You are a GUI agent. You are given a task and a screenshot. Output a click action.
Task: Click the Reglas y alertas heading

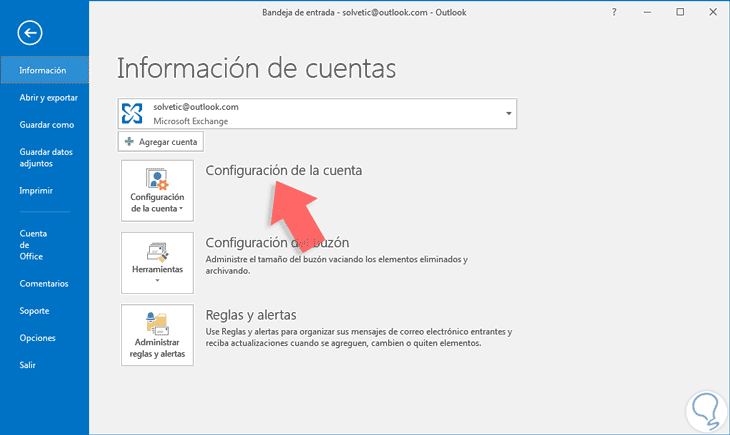(x=251, y=315)
